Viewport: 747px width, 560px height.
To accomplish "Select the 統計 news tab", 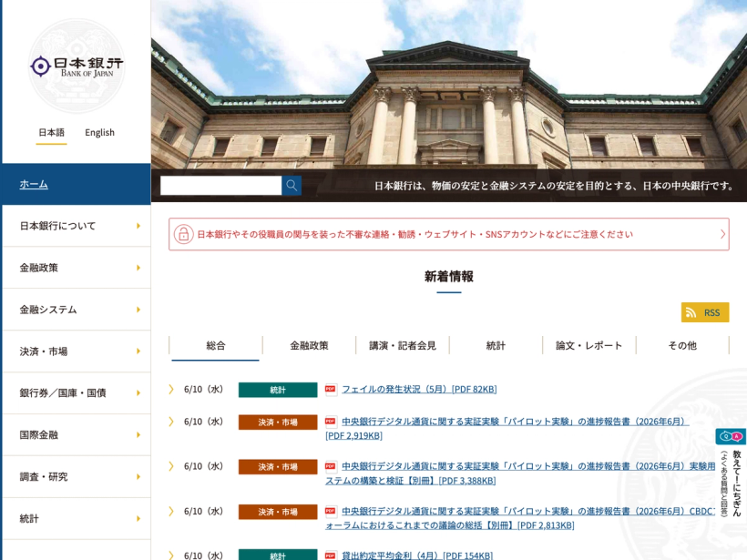I will [x=496, y=346].
